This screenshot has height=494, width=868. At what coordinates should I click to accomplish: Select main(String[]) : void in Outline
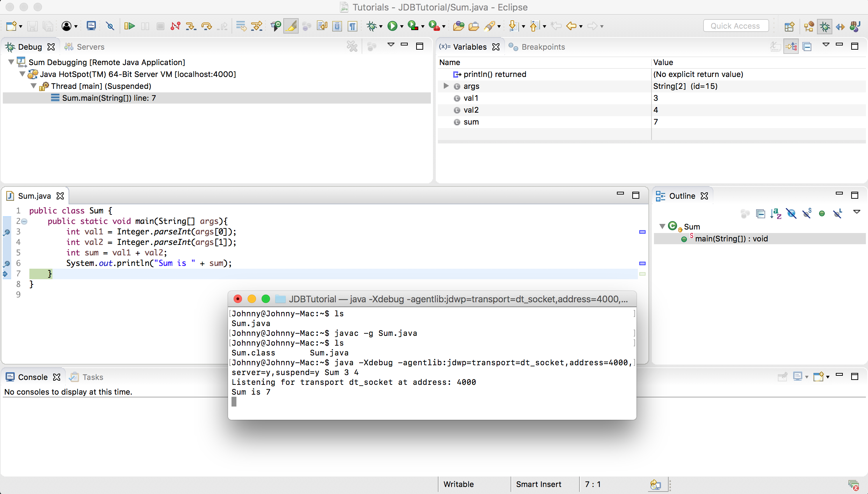point(760,239)
